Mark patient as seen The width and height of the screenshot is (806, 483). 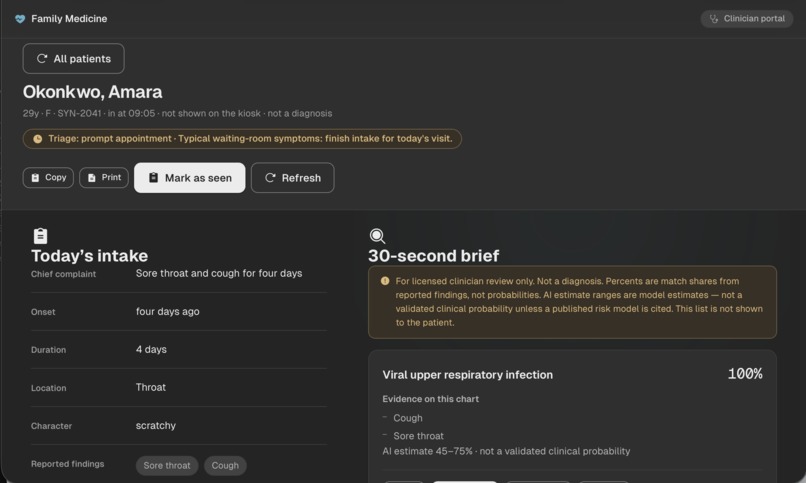click(x=190, y=178)
